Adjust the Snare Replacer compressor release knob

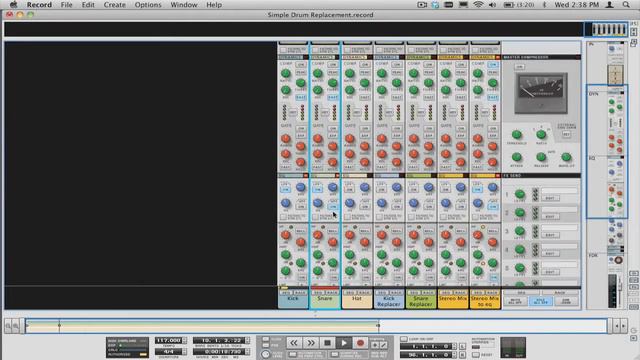click(413, 90)
